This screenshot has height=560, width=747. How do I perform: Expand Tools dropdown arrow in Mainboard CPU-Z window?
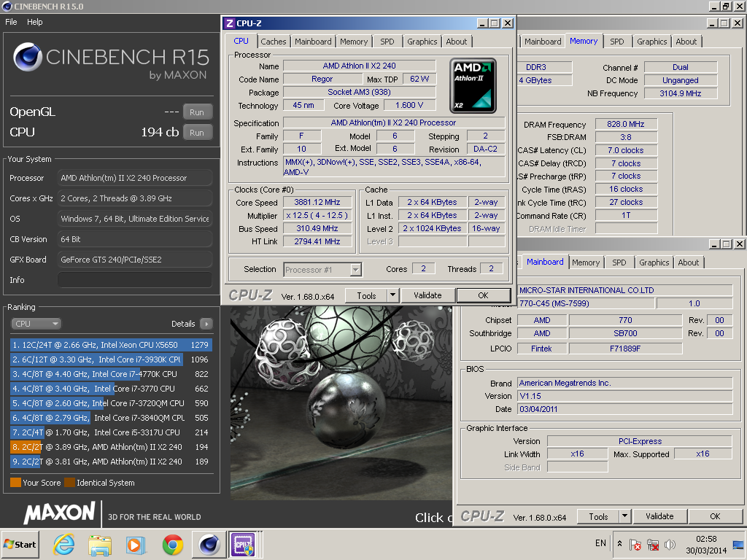(x=624, y=517)
